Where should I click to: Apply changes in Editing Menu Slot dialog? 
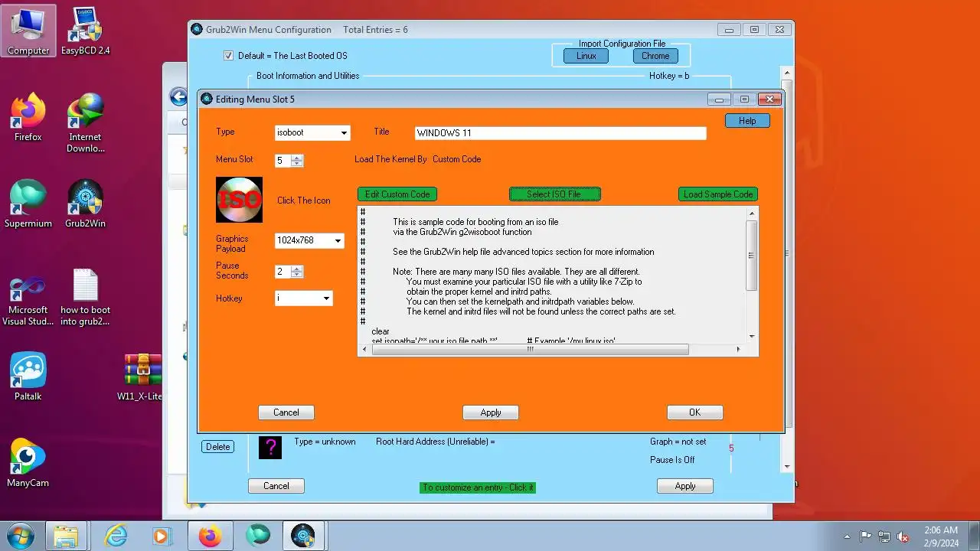click(x=491, y=412)
